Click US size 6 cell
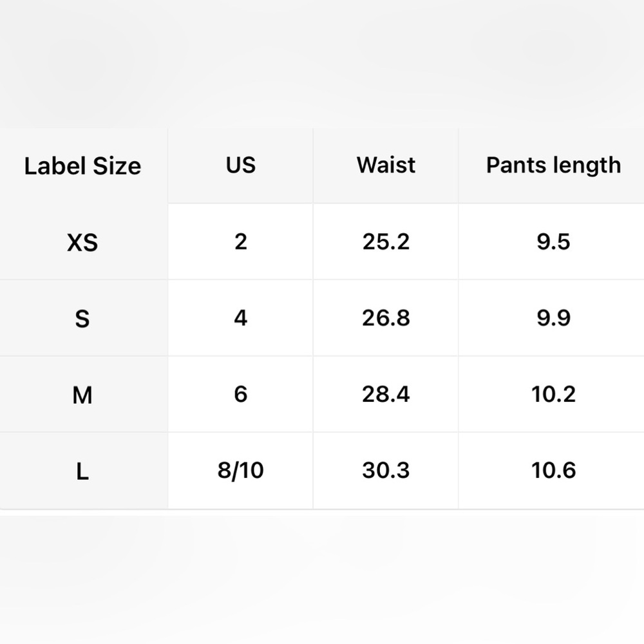Image resolution: width=644 pixels, height=644 pixels. coord(241,394)
